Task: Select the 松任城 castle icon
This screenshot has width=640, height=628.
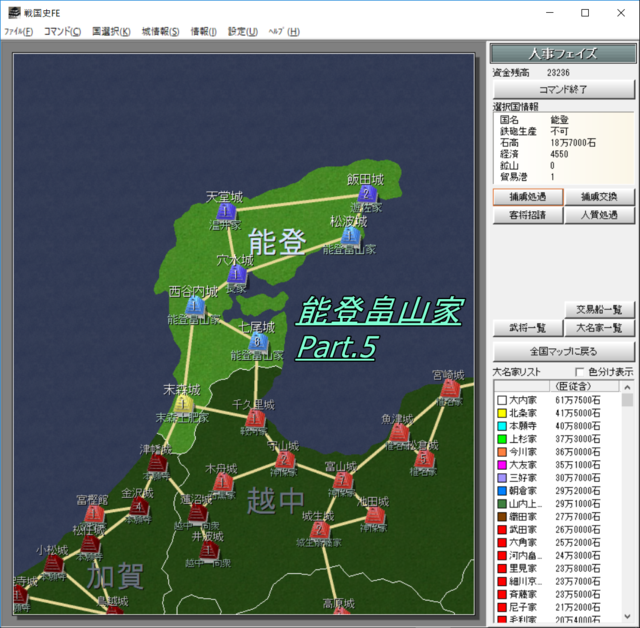Action: (x=91, y=544)
